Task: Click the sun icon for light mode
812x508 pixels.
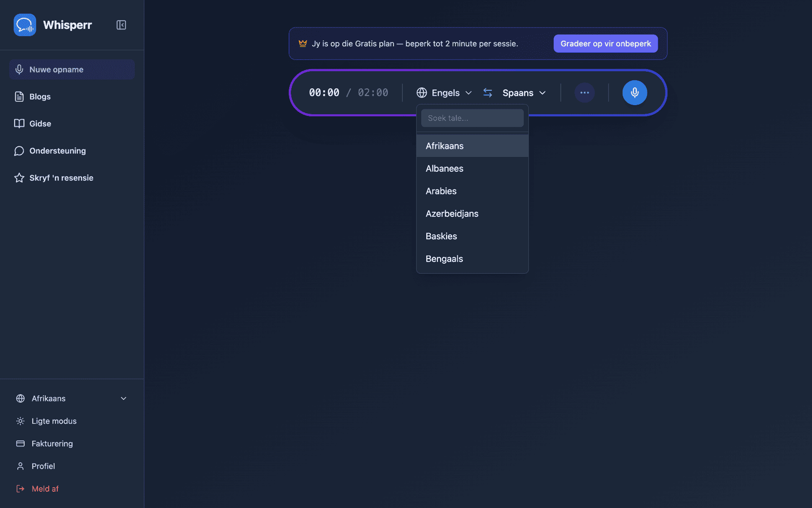Action: (x=20, y=421)
